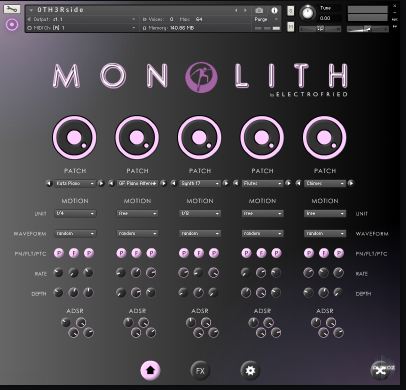This screenshot has width=406, height=390.
Task: Toggle first layer's P pan motion button
Action: pos(59,253)
